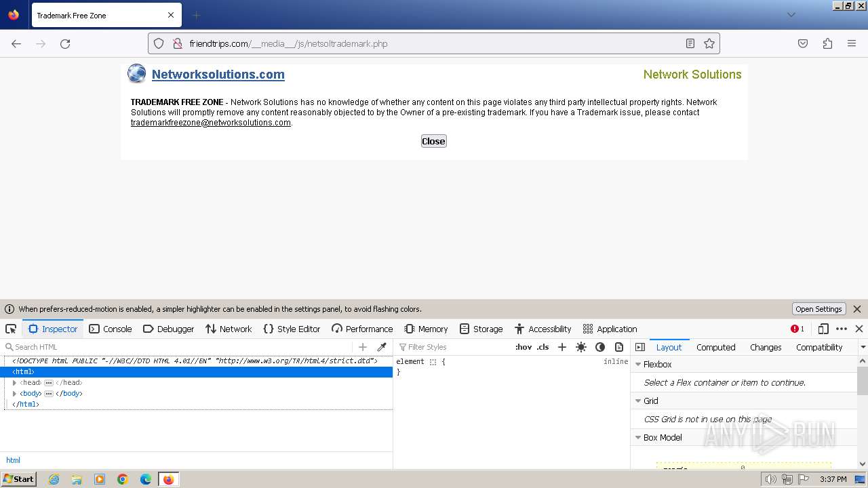
Task: Select the html element row
Action: (x=197, y=372)
